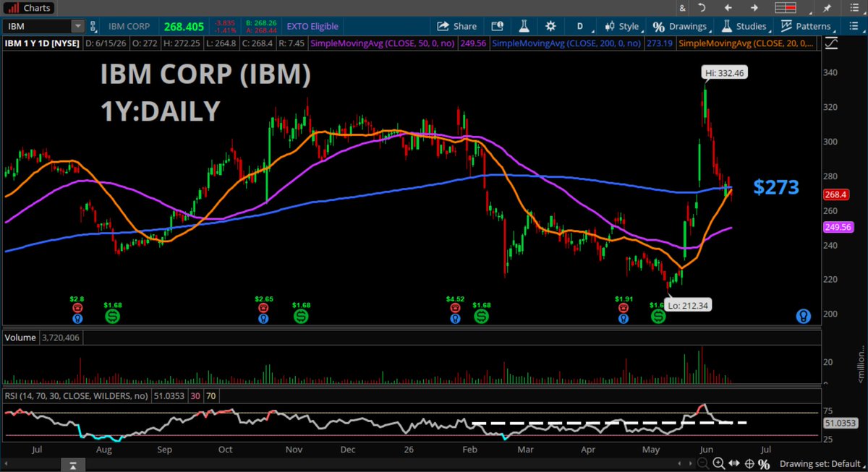Click the 268.4 price axis label
The height and width of the screenshot is (472, 868).
836,194
